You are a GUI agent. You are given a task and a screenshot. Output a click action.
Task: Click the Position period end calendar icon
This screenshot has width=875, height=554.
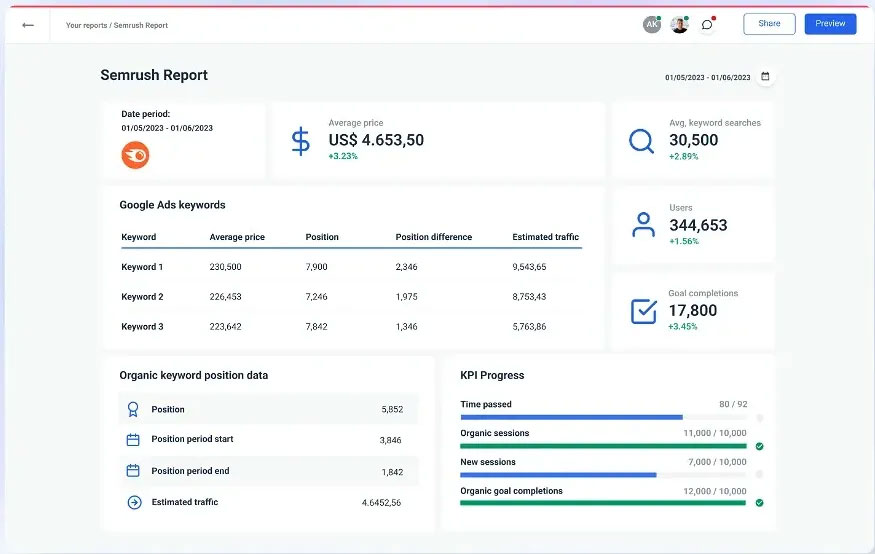[x=133, y=471]
